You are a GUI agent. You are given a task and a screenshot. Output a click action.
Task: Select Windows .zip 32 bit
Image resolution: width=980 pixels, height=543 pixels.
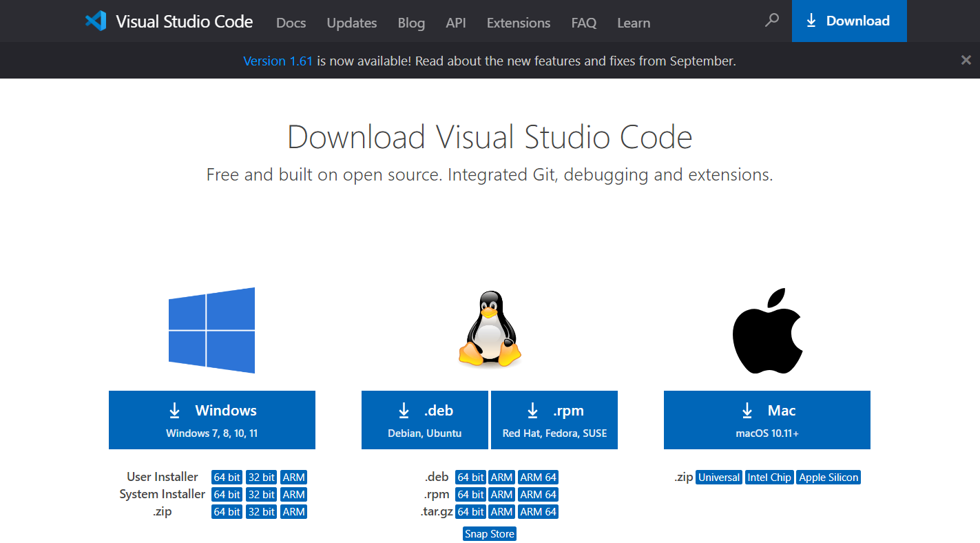(262, 511)
